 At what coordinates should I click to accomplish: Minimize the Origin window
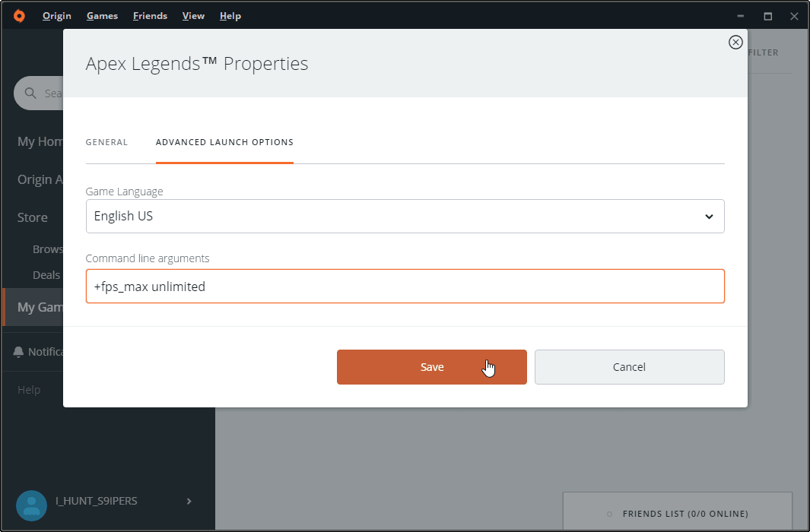[x=741, y=16]
